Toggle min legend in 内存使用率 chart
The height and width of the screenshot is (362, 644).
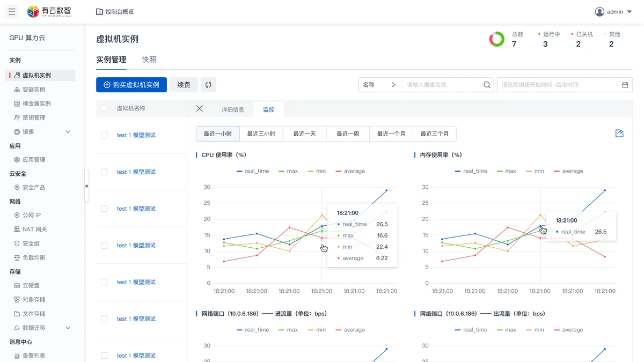[535, 171]
